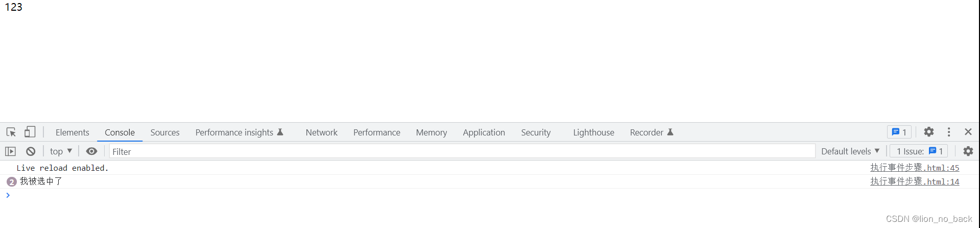Open the DevTools settings gear in the tab bar

[x=929, y=132]
